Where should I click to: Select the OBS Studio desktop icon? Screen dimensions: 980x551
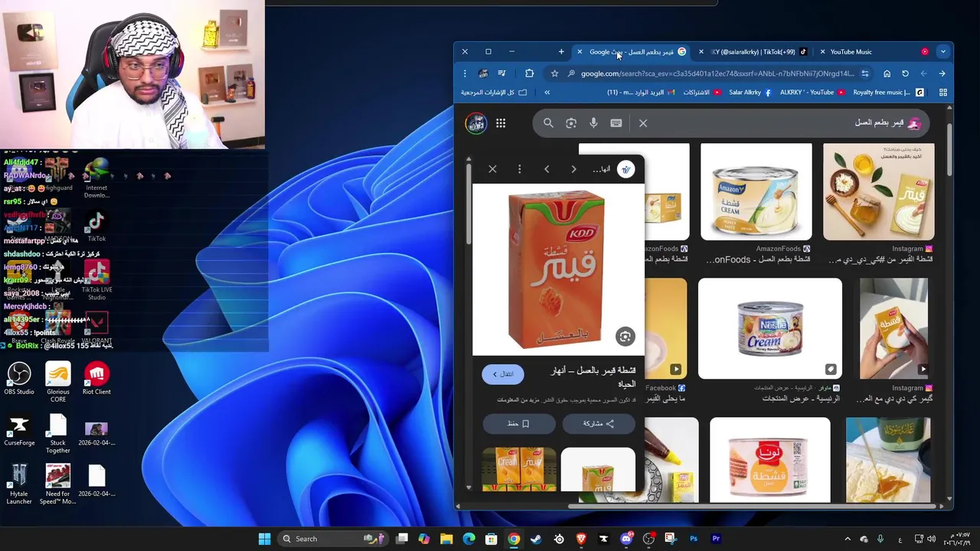tap(19, 379)
